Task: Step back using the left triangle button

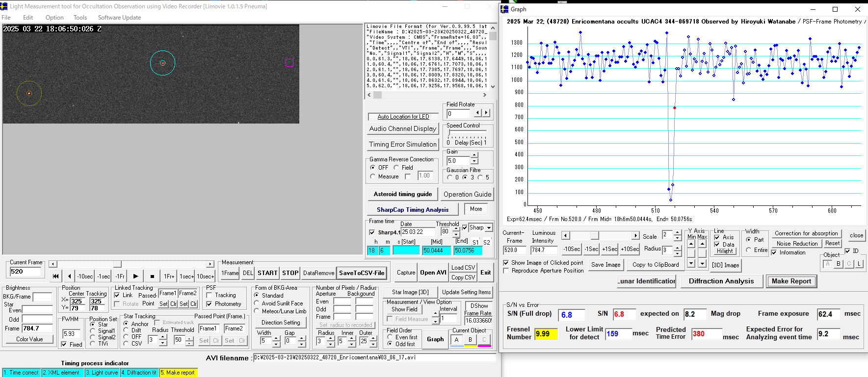Action: pyautogui.click(x=70, y=276)
